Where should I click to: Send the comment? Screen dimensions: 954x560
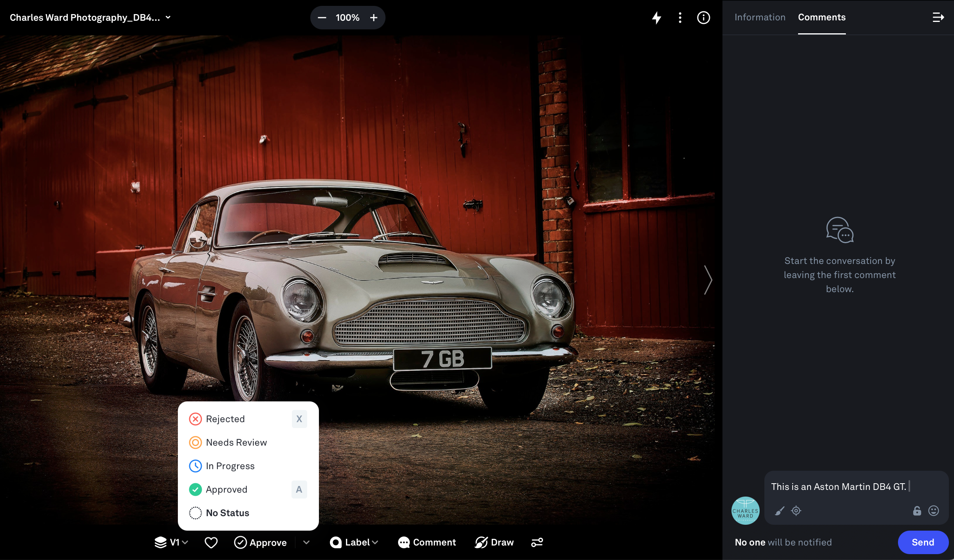click(x=923, y=542)
